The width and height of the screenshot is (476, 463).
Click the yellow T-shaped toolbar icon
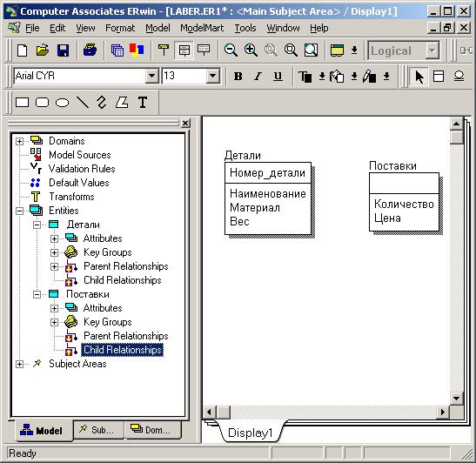(164, 50)
